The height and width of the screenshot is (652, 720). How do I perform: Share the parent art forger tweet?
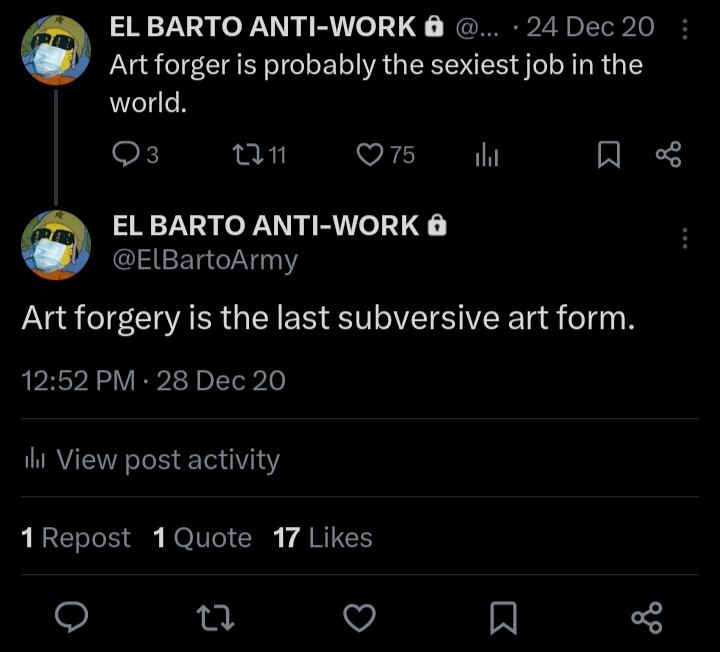coord(668,154)
